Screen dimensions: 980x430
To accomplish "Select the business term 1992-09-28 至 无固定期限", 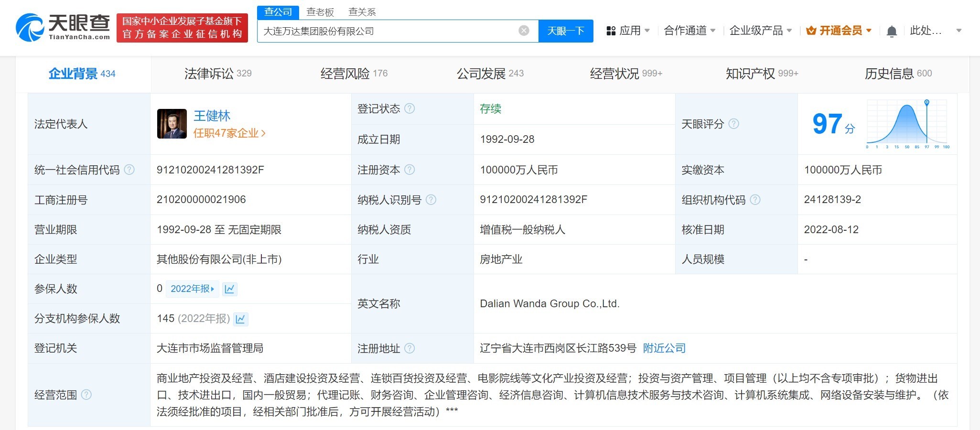I will [219, 230].
